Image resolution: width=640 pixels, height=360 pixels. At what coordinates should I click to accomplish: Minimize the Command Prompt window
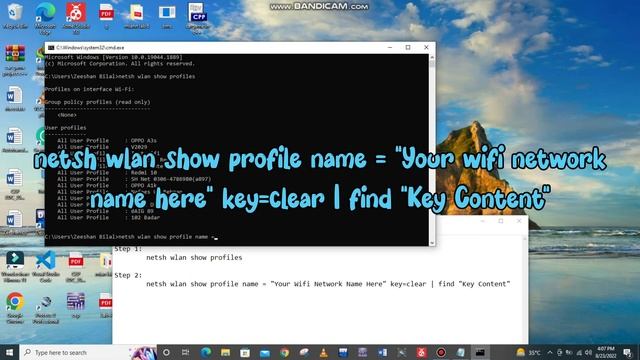[x=390, y=48]
